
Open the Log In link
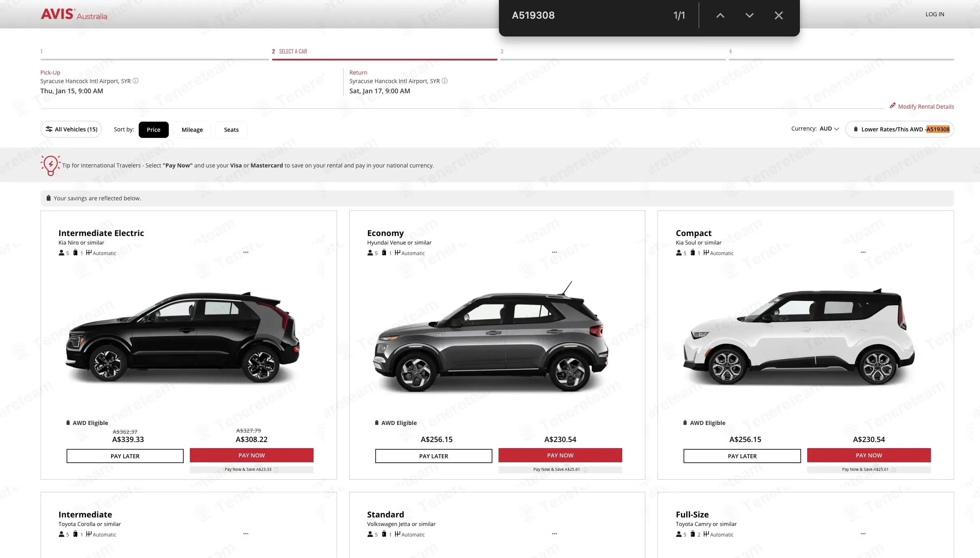(x=935, y=14)
